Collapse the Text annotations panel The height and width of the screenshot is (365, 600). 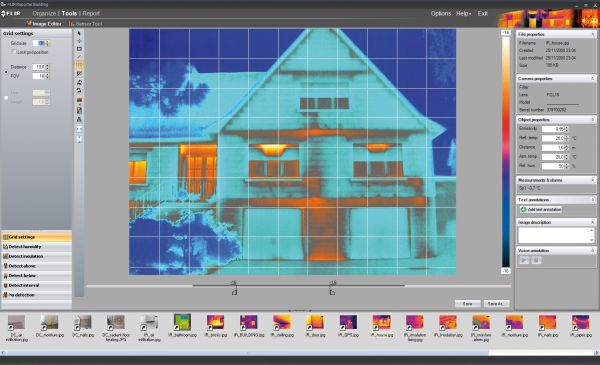(593, 200)
